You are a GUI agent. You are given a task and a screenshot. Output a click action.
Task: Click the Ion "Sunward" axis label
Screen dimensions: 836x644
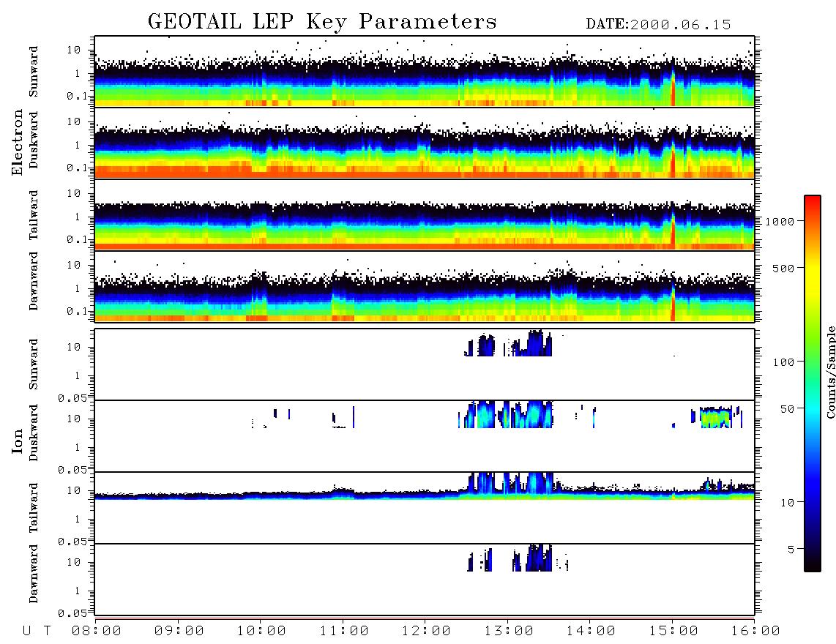point(34,364)
